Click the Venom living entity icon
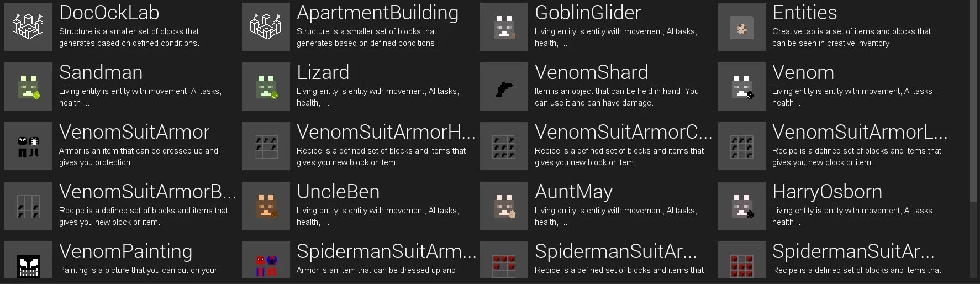The height and width of the screenshot is (284, 980). (741, 86)
